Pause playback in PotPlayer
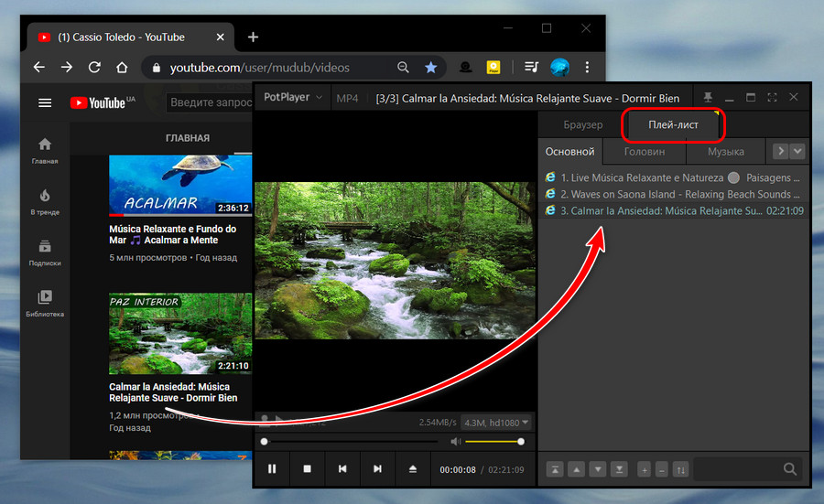Screen dimensions: 824x504 point(272,469)
